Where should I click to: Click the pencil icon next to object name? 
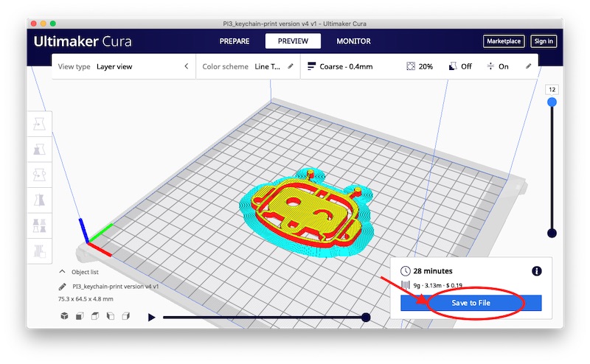pyautogui.click(x=63, y=287)
